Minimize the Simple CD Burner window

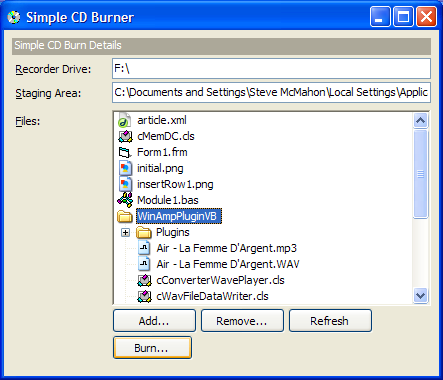tap(380, 16)
